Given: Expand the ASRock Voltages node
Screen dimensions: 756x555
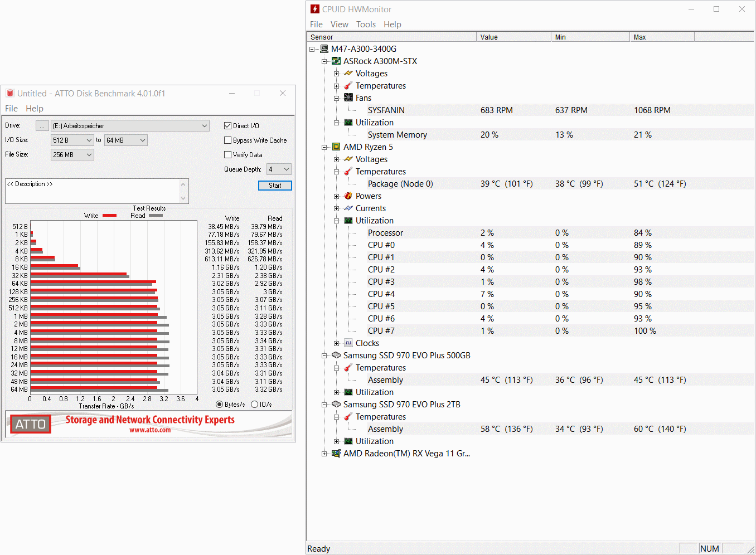Looking at the screenshot, I should pyautogui.click(x=337, y=74).
